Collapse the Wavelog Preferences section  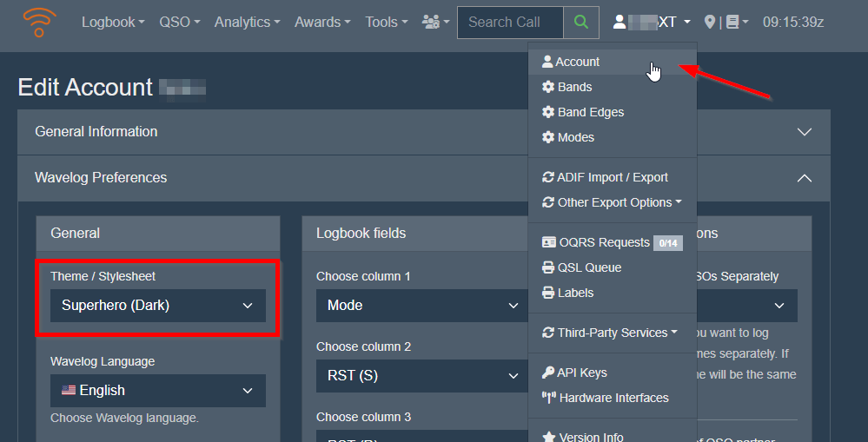click(424, 178)
